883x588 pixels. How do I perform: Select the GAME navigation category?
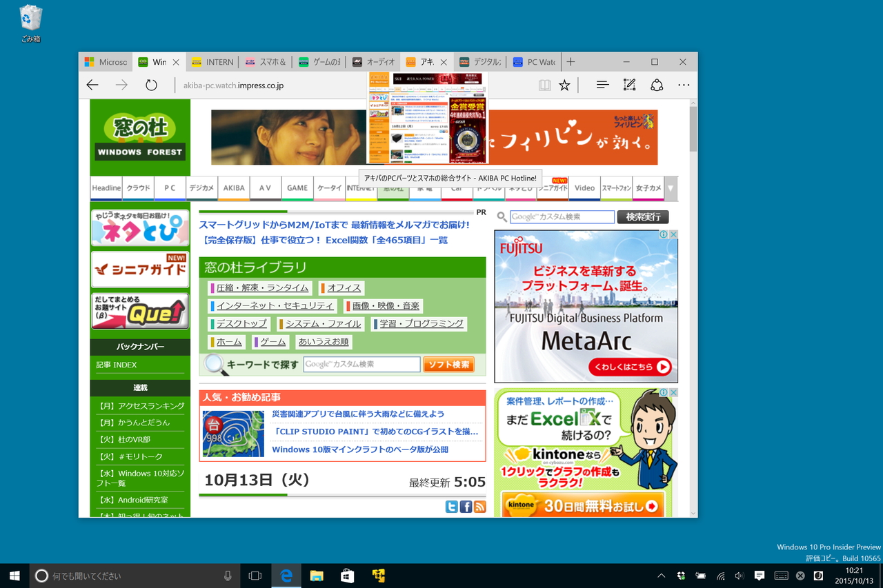pyautogui.click(x=297, y=187)
